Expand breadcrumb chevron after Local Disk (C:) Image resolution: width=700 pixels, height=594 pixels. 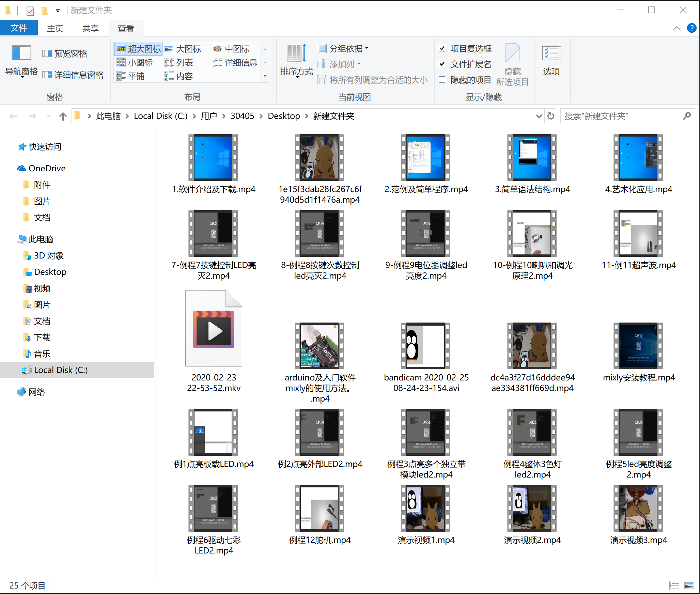click(x=194, y=116)
